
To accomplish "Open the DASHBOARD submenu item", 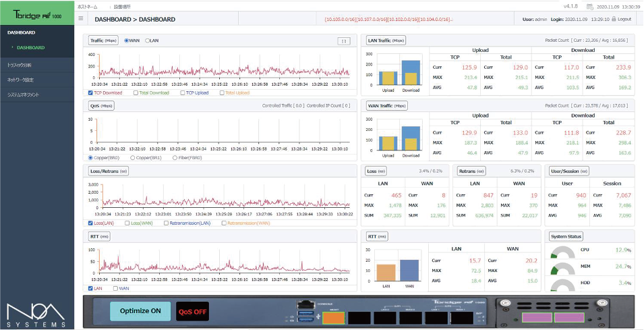I will coord(31,48).
